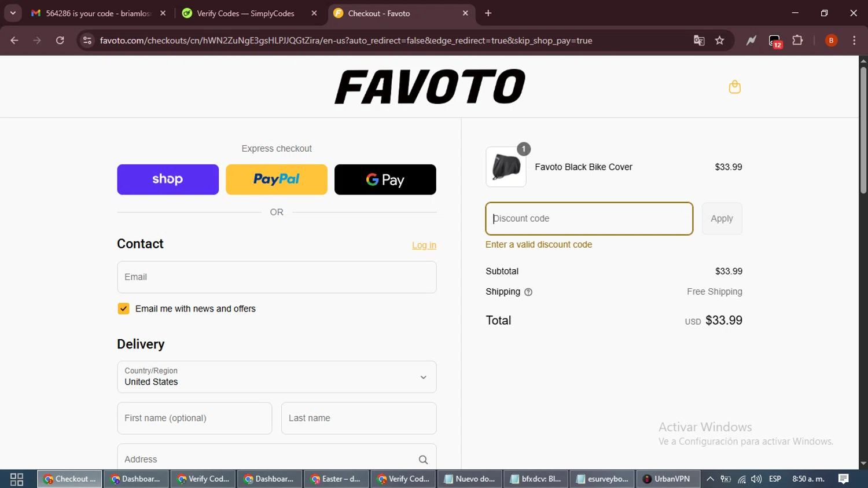
Task: Open Dashboard taskbar item next to Checkout
Action: coord(136,479)
